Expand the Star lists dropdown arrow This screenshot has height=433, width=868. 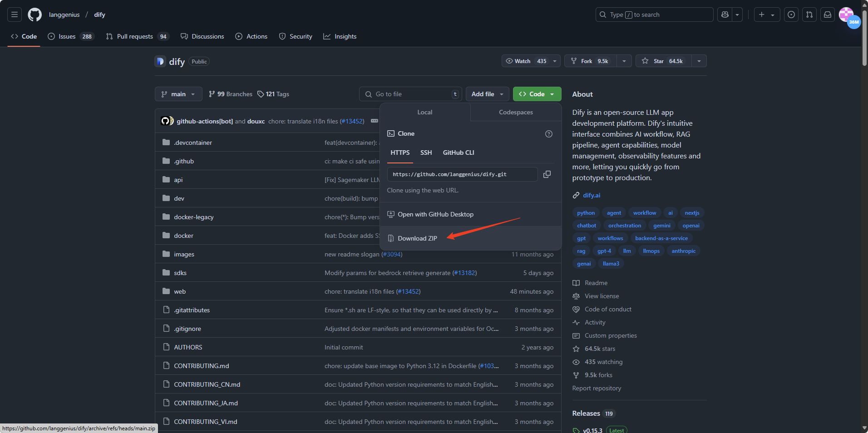699,61
